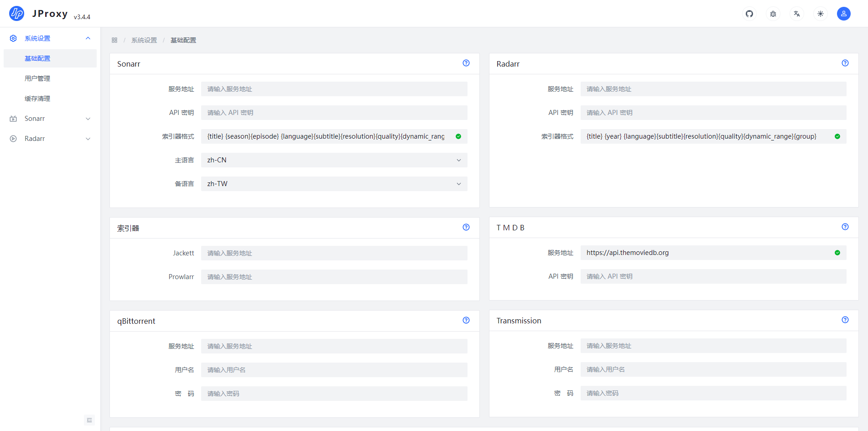Click the v3.4.4 version label

point(82,17)
